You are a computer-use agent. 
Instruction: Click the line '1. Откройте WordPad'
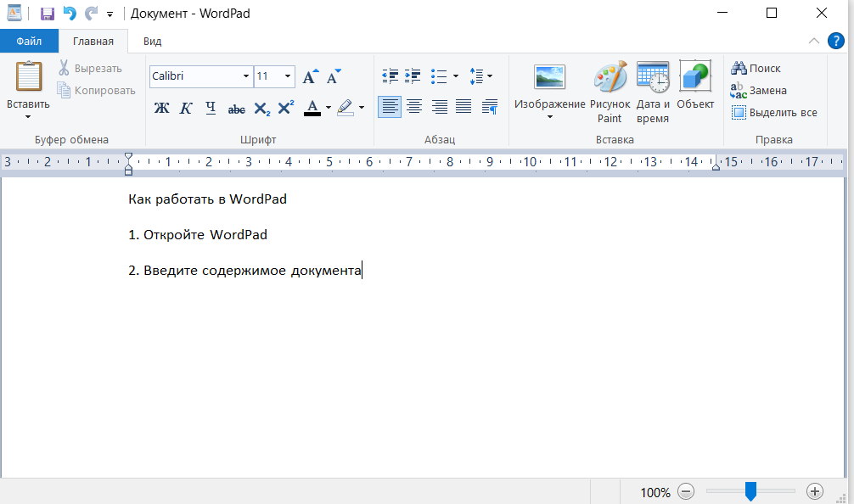(x=198, y=234)
